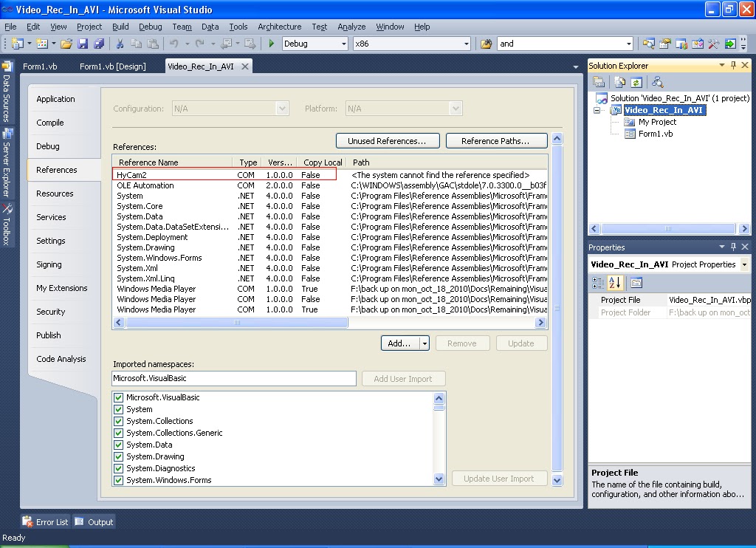Switch to the Form1.vb [Design] tab

(x=113, y=66)
